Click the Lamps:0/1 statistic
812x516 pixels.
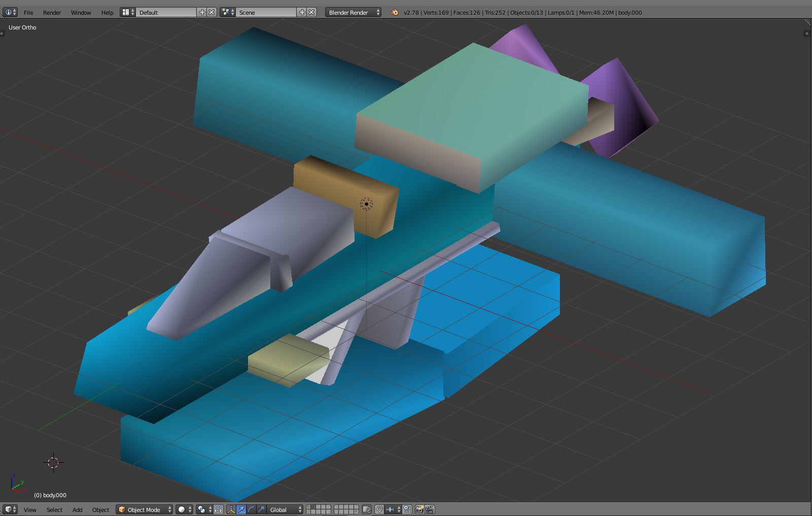point(561,12)
